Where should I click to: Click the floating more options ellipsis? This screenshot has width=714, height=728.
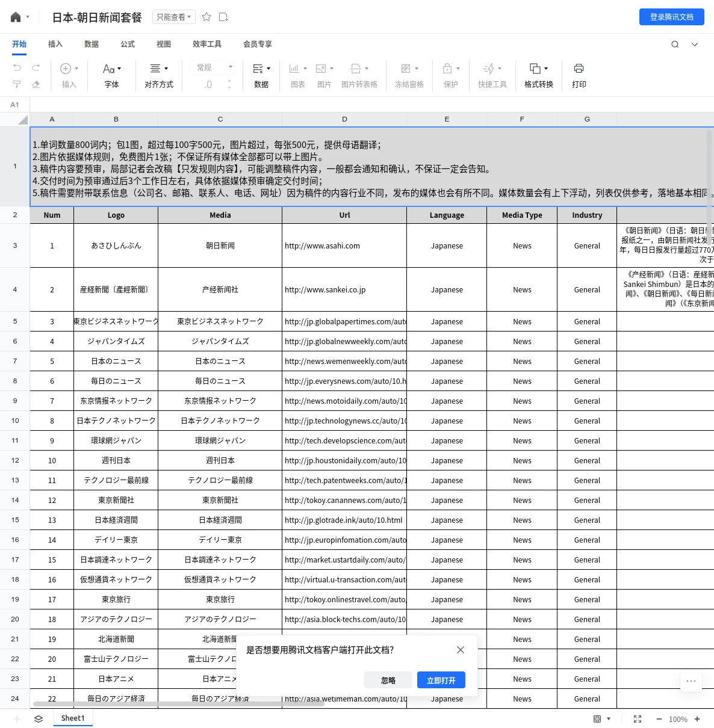[691, 681]
